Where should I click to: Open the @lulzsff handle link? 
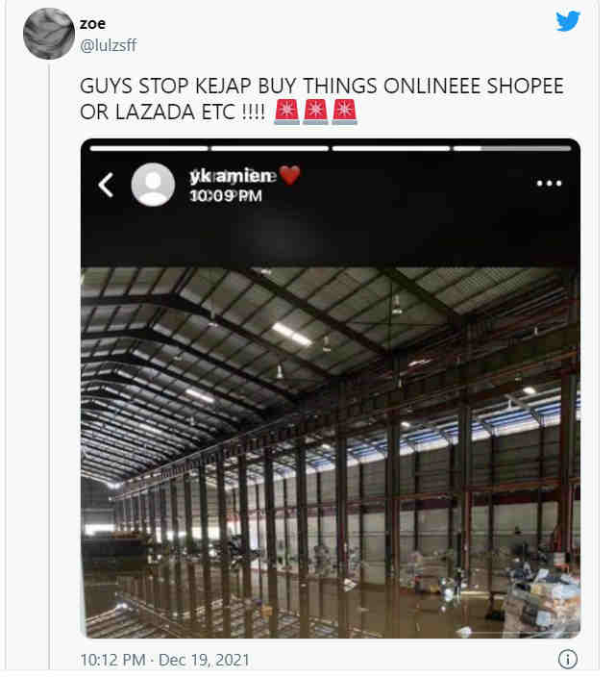[109, 45]
